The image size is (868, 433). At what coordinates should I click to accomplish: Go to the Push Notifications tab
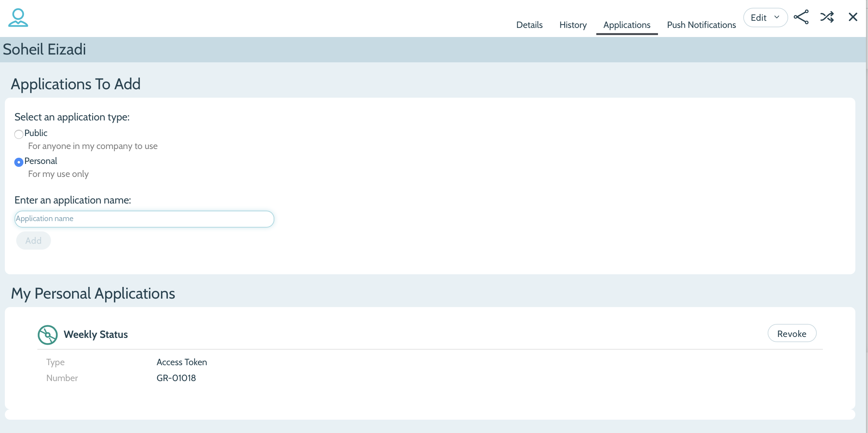[x=701, y=25]
